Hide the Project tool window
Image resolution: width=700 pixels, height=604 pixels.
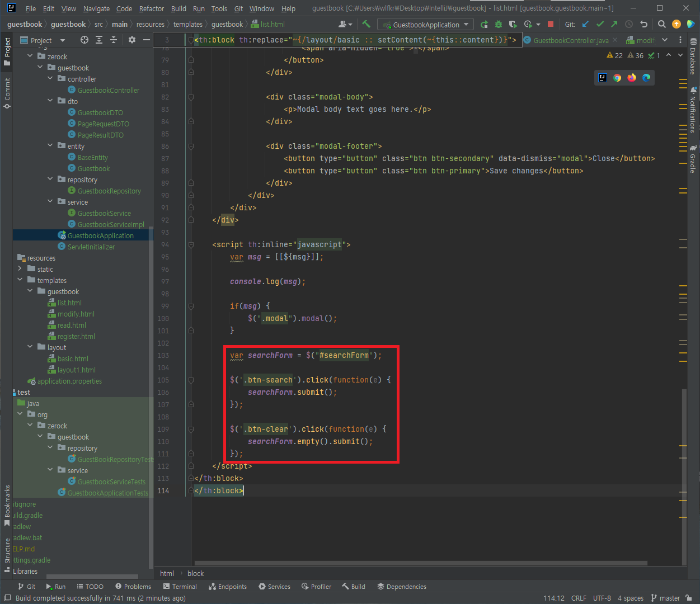coord(147,40)
